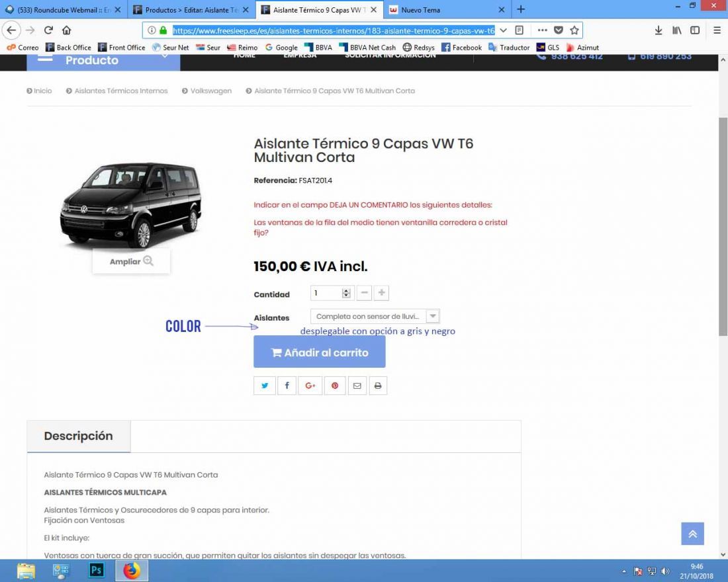Print the product page icon
Screen dimensions: 728x582
pyautogui.click(x=378, y=386)
